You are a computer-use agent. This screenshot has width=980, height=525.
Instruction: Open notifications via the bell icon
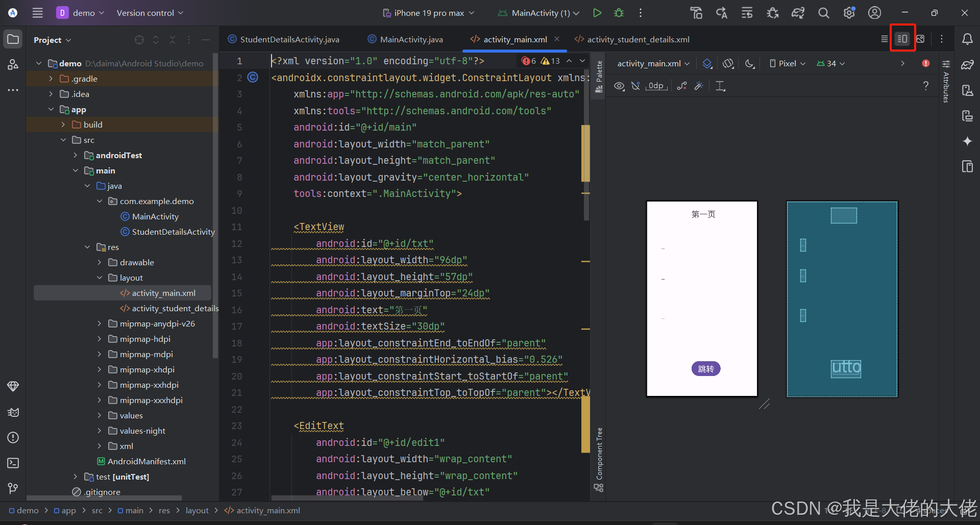point(968,38)
